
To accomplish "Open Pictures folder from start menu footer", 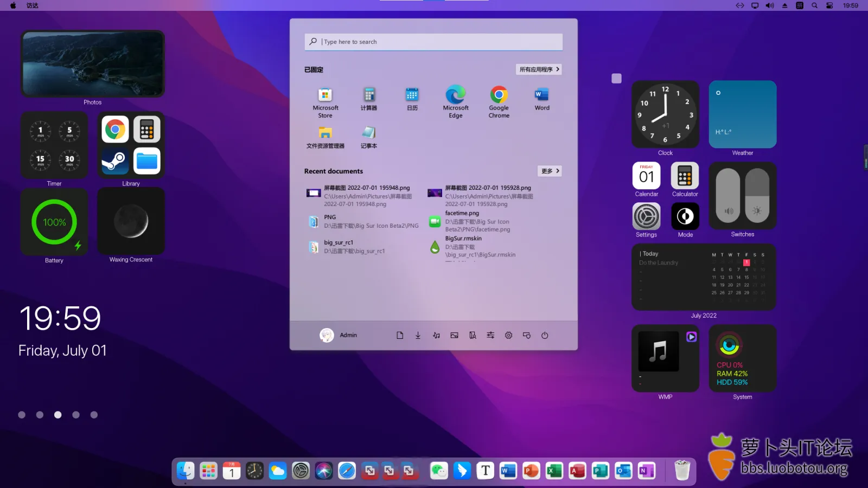I will tap(454, 335).
